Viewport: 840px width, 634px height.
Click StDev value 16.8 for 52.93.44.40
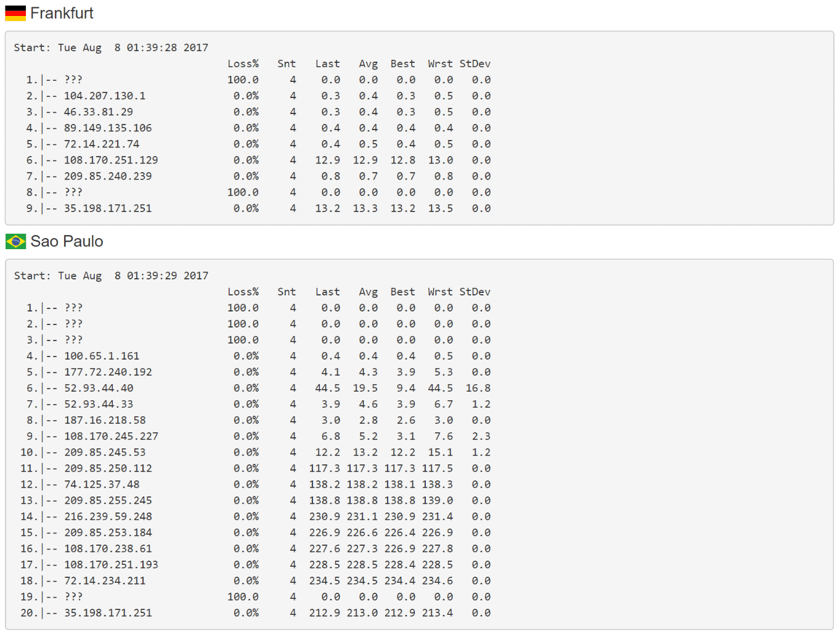[x=478, y=388]
